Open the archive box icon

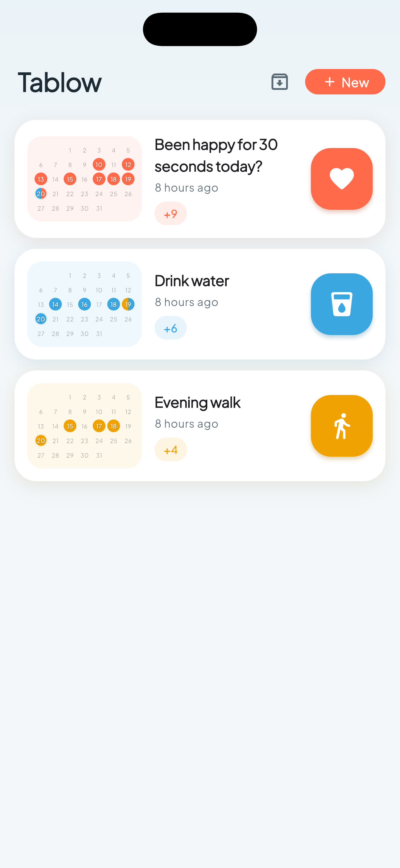click(280, 82)
